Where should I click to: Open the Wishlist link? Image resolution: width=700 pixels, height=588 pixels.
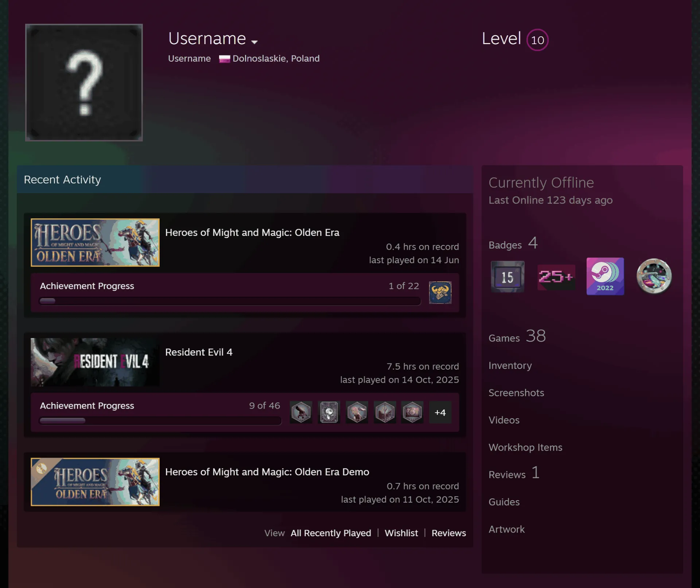[401, 533]
